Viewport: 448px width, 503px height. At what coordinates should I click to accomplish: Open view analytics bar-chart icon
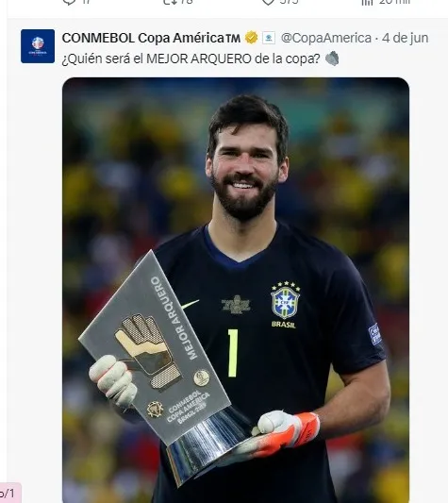click(x=368, y=2)
